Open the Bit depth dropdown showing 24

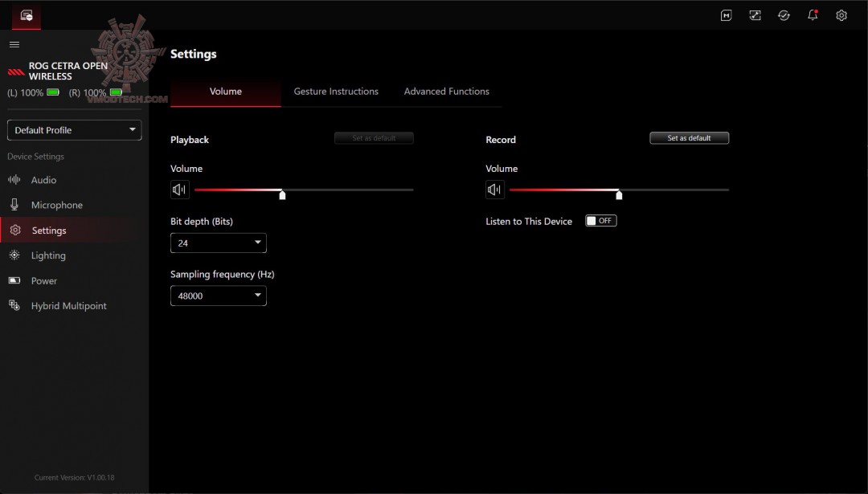218,243
